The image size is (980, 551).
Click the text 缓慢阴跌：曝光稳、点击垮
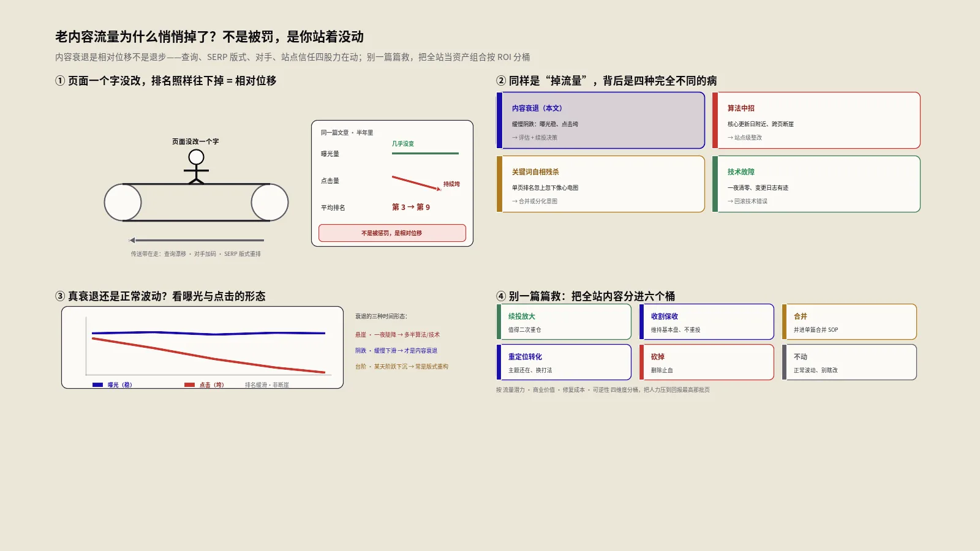545,124
